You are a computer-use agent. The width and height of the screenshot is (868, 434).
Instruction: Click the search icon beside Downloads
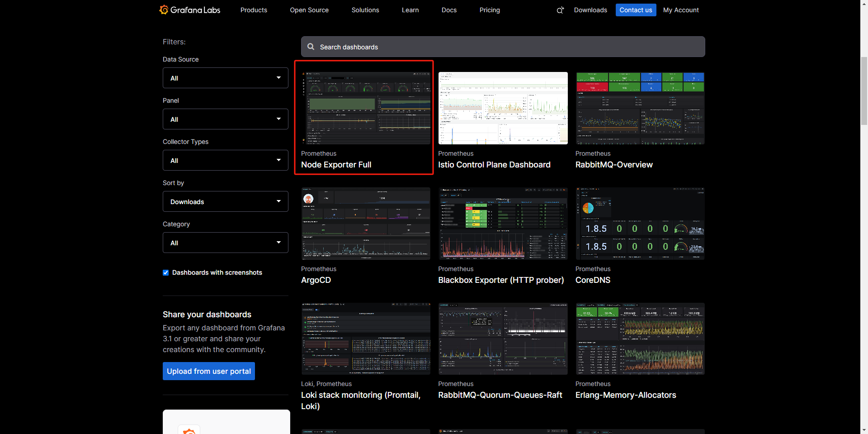560,10
